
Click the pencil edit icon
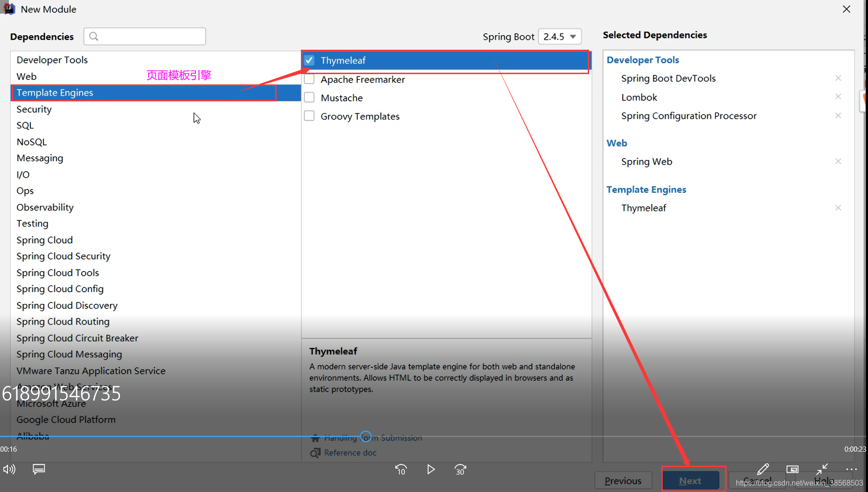763,469
